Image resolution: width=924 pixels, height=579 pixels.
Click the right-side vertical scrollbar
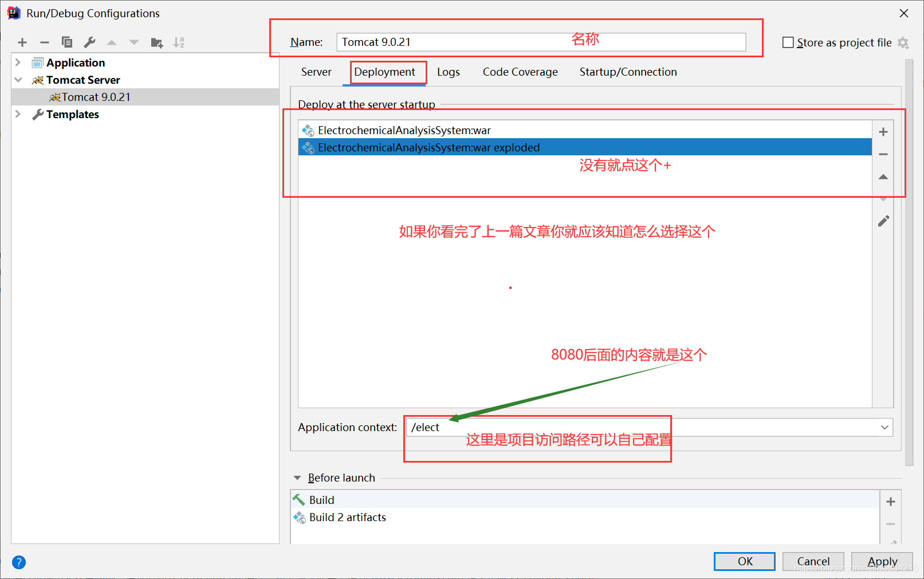909,262
